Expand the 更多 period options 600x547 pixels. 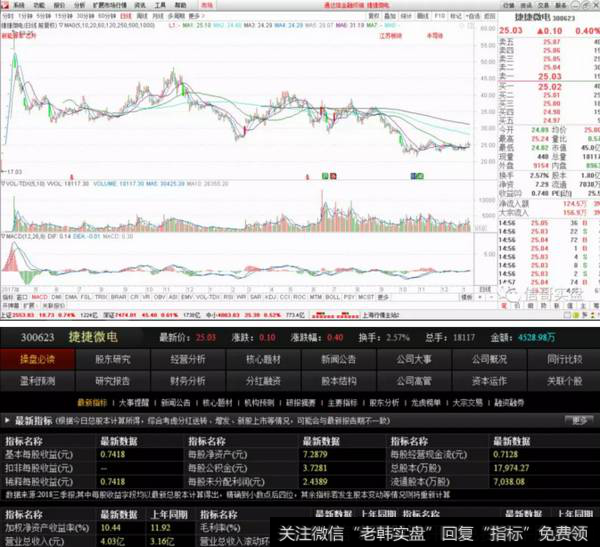coord(196,16)
